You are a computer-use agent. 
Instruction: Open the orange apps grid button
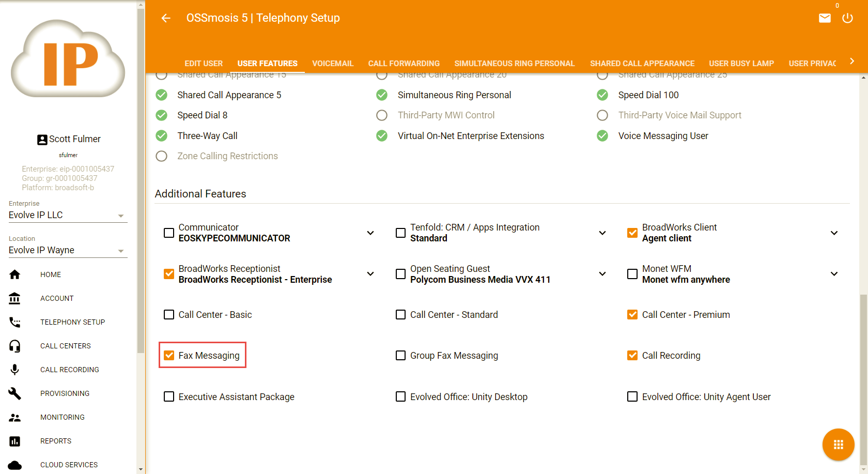click(838, 445)
